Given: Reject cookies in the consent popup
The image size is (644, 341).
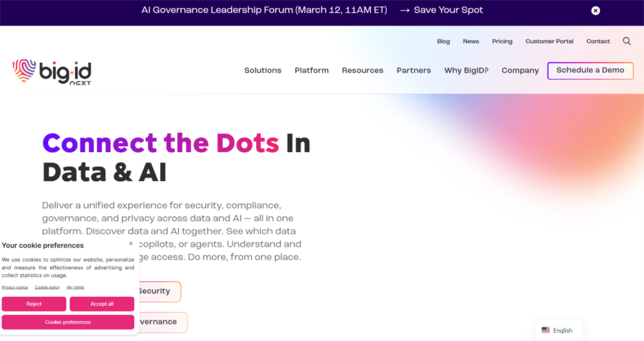Looking at the screenshot, I should [x=34, y=304].
